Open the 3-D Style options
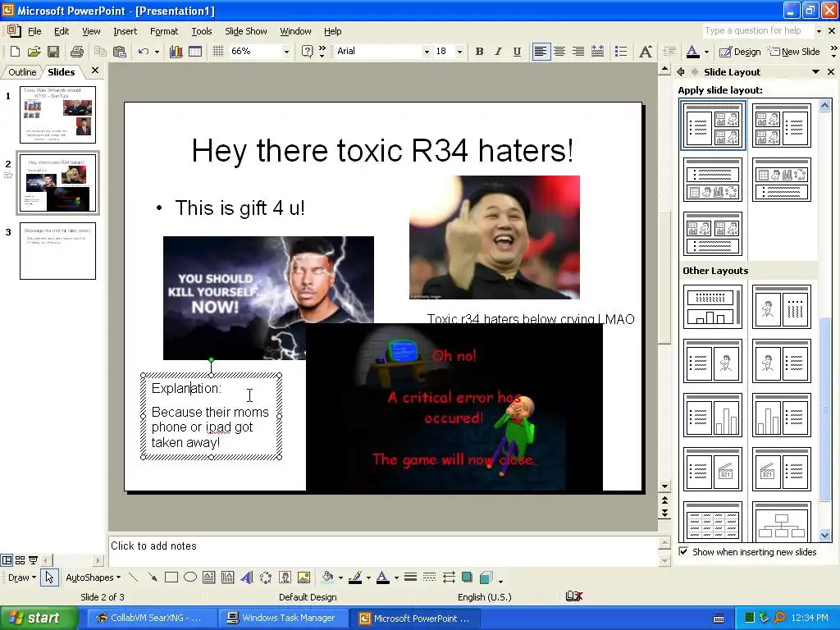The width and height of the screenshot is (840, 630). pos(486,577)
